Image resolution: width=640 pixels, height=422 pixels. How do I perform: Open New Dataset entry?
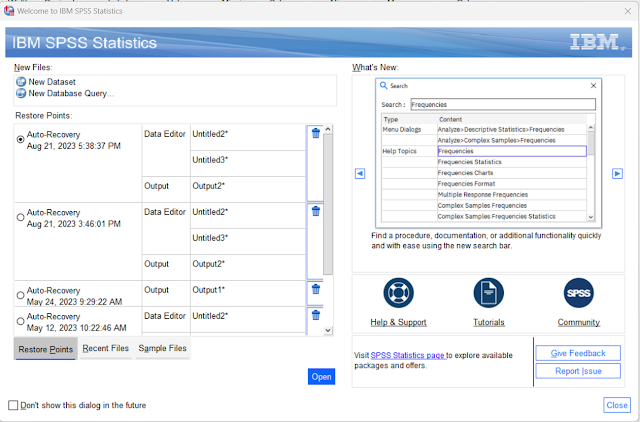[x=52, y=82]
